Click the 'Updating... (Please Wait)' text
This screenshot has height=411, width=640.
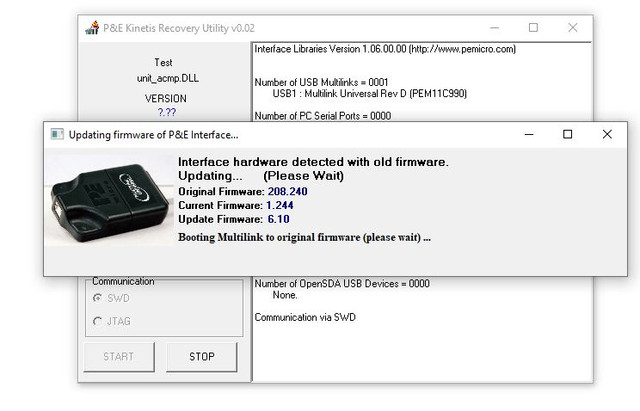[261, 176]
